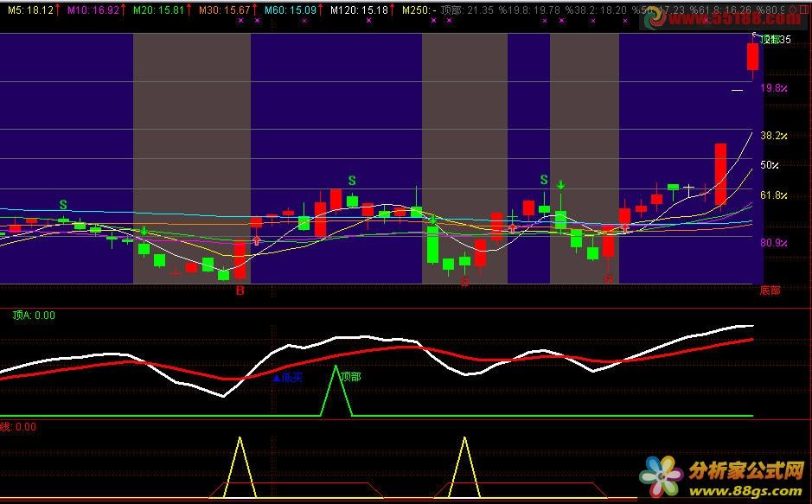The width and height of the screenshot is (812, 504).
Task: Select the %19.8: 19.78 header value
Action: [529, 10]
